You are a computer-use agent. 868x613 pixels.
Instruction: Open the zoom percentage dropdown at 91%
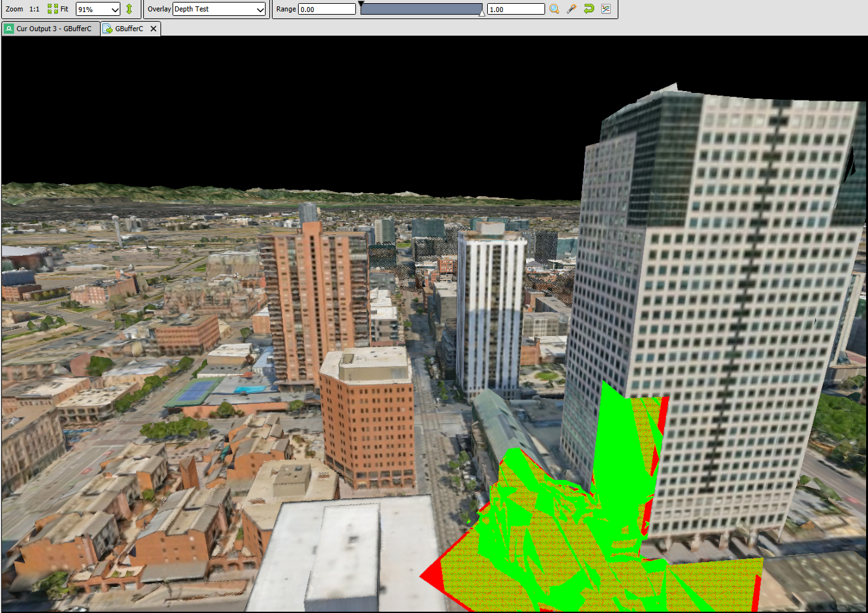pyautogui.click(x=97, y=9)
